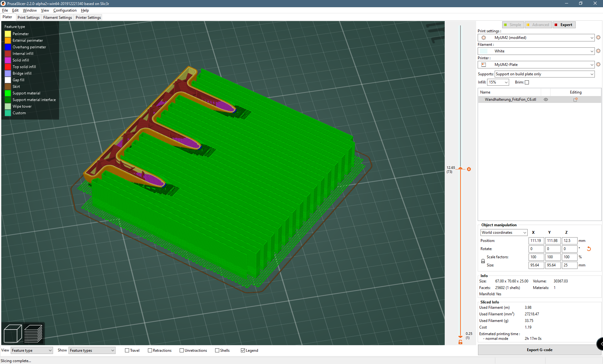
Task: Click the Filament settings gear icon
Action: click(x=598, y=51)
